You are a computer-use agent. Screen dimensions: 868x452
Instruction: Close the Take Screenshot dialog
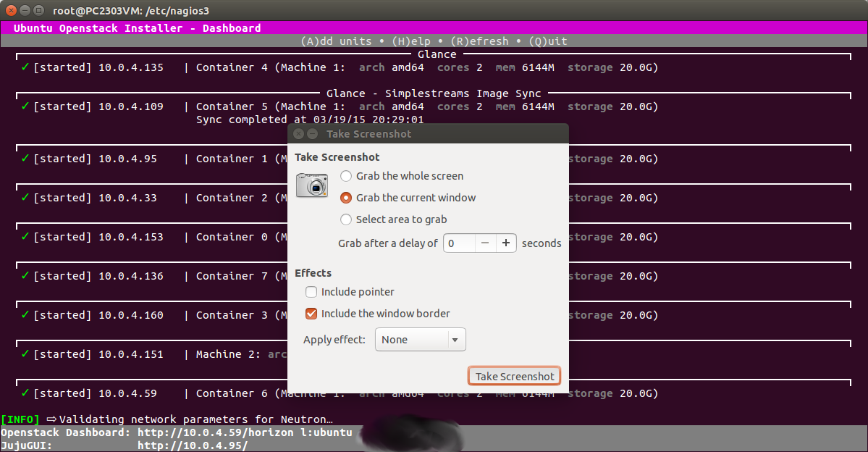click(x=298, y=134)
